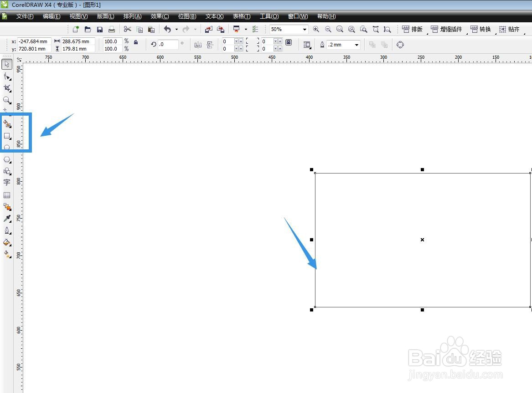Open a file with folder icon
532x393 pixels.
88,29
